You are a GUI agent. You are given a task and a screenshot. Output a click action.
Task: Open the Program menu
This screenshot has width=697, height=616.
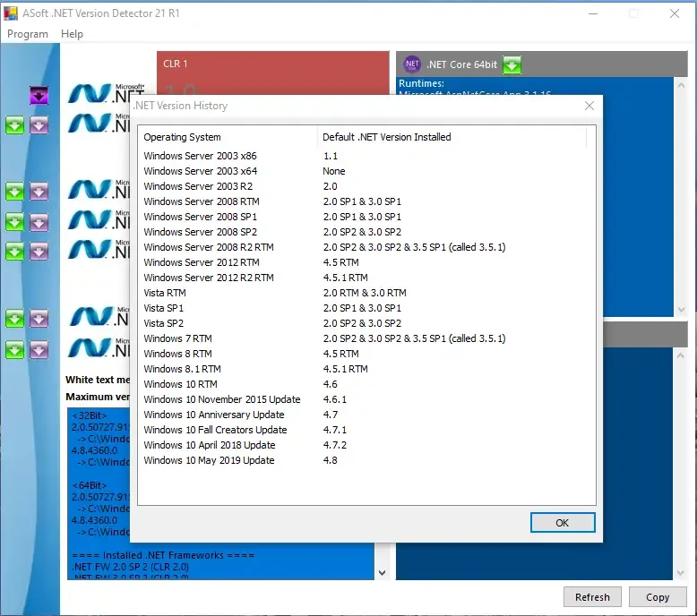coord(28,34)
